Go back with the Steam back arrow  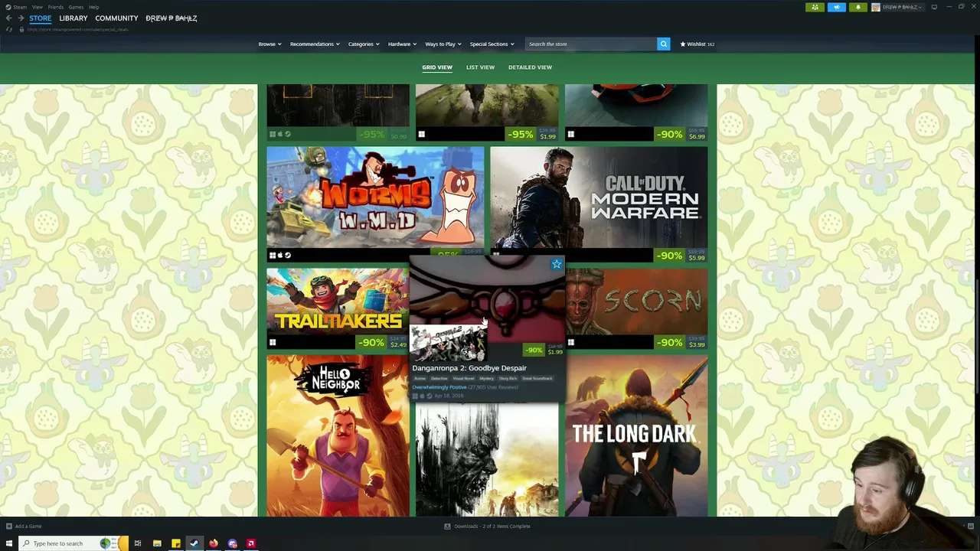(9, 18)
